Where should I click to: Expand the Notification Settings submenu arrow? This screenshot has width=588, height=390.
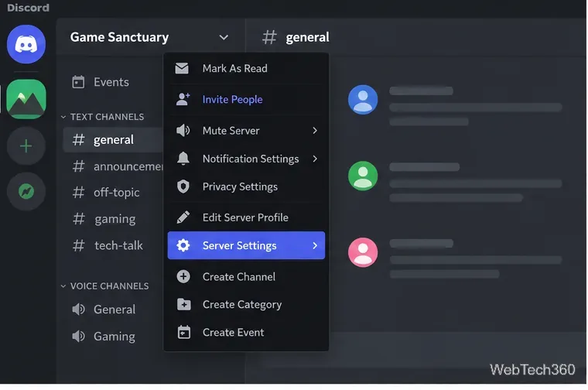(x=315, y=159)
